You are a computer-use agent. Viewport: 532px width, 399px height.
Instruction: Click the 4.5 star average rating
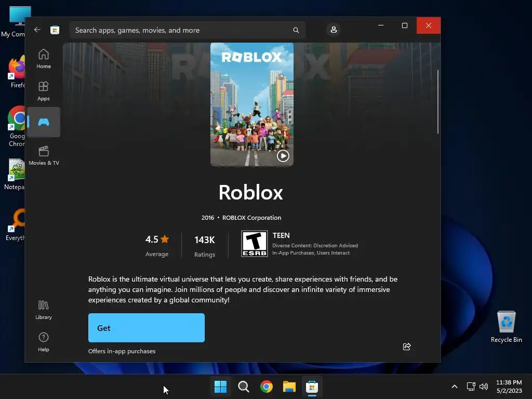[x=157, y=245]
